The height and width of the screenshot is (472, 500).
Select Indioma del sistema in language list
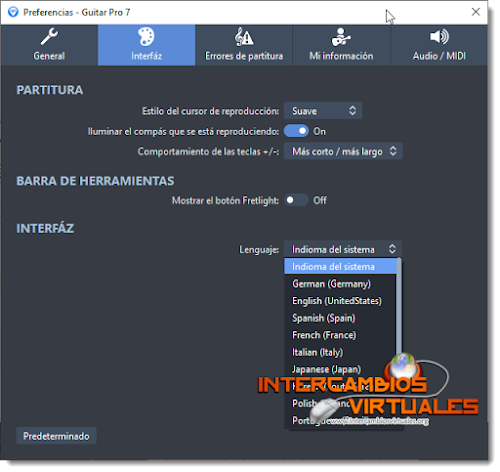click(x=340, y=267)
